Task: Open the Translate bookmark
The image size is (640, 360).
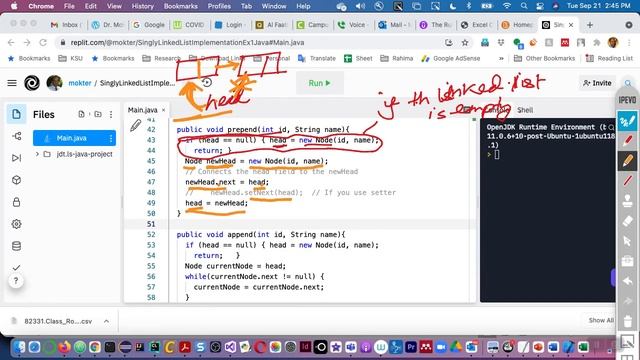Action: pos(317,58)
